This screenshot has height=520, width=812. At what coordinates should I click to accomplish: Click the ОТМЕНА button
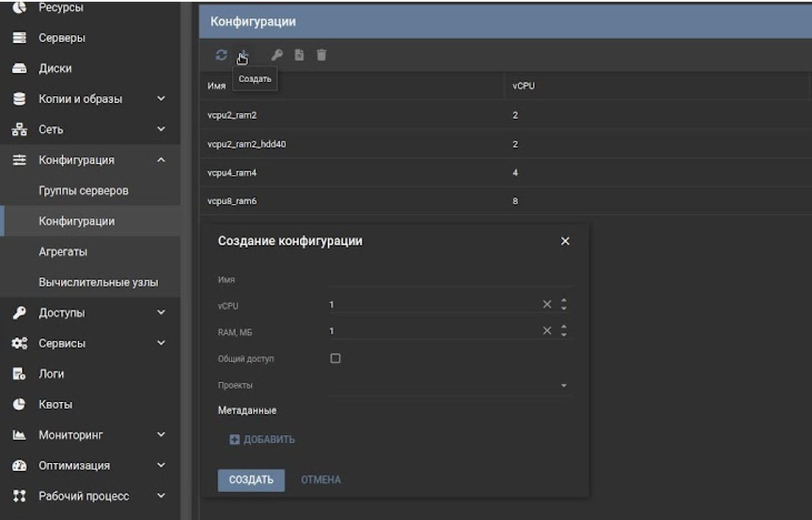(x=321, y=480)
